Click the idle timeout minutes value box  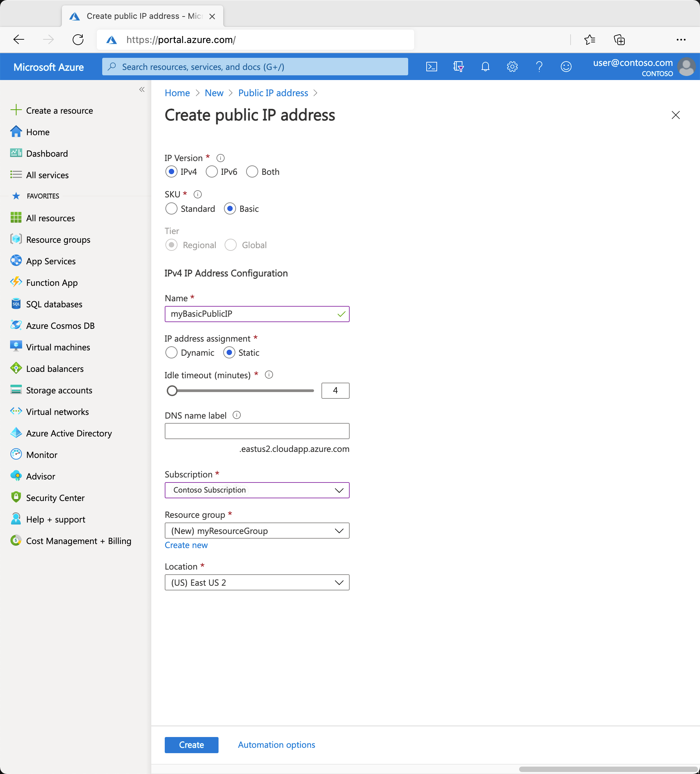point(335,390)
